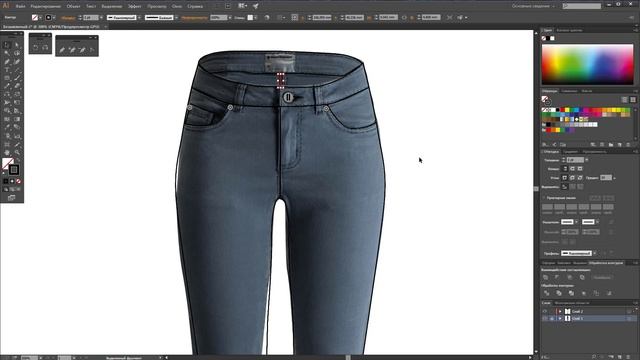
Task: Toggle the lock column of Слой 1
Action: point(552,318)
